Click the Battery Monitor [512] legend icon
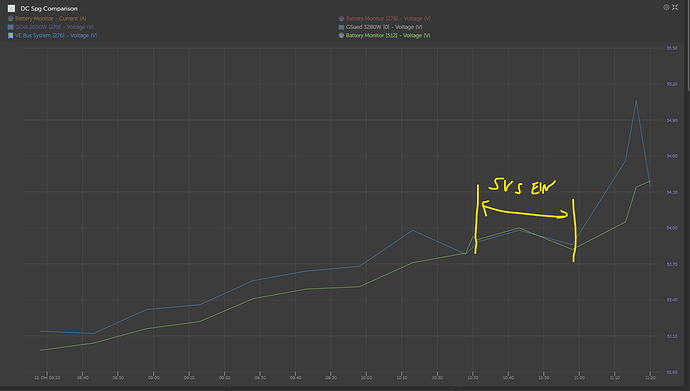The width and height of the screenshot is (690, 391). click(341, 36)
